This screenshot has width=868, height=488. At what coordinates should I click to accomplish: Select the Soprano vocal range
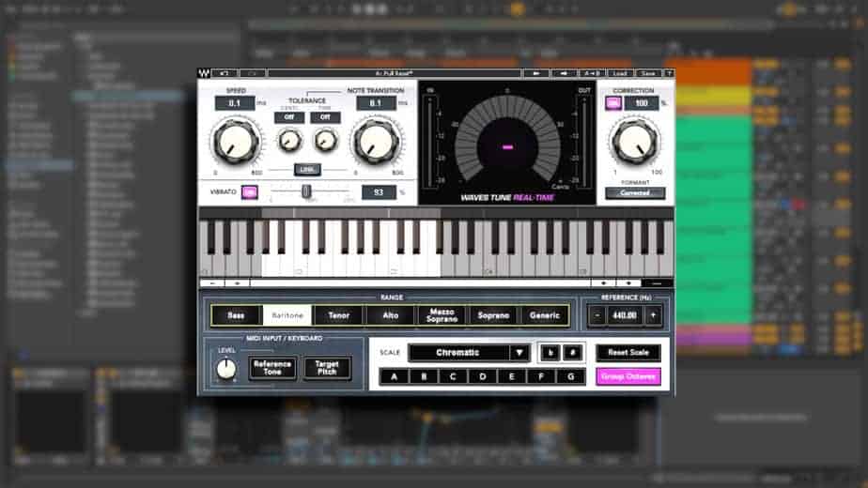coord(493,315)
